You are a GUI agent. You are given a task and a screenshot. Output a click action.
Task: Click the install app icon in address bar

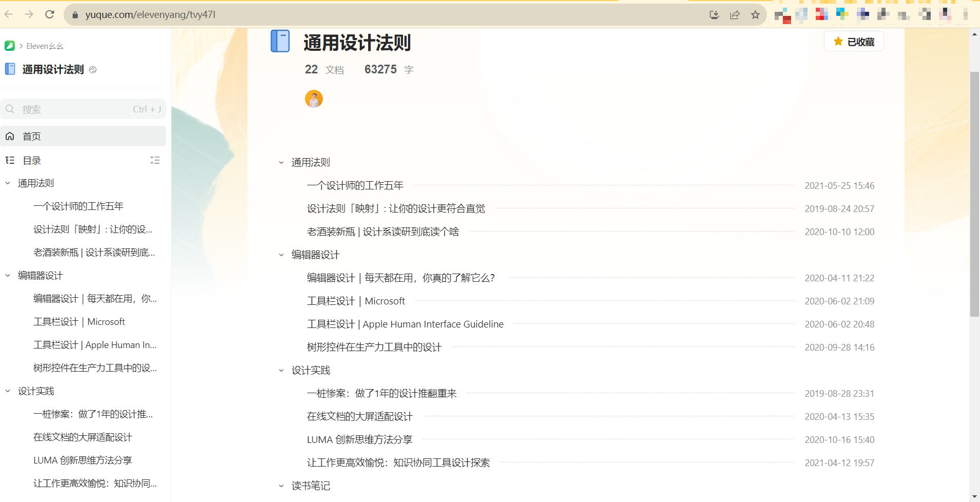pyautogui.click(x=714, y=15)
